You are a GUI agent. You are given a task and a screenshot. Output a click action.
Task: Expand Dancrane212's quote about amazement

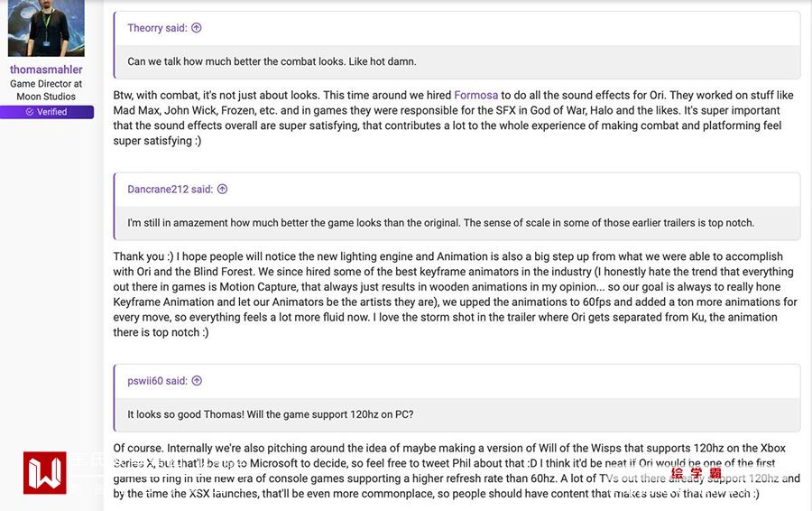click(x=440, y=223)
